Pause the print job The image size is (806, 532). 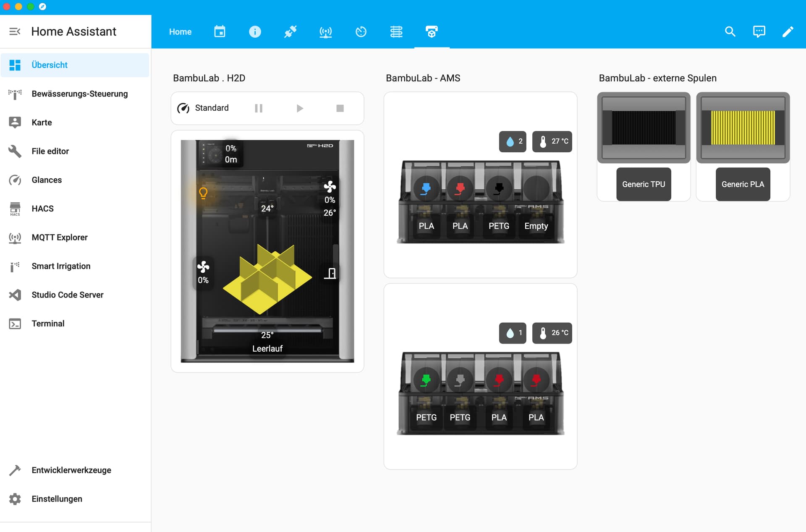point(259,108)
